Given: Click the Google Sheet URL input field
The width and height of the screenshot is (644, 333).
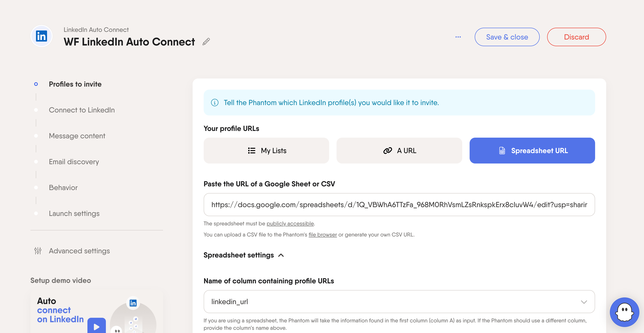Looking at the screenshot, I should coord(399,205).
